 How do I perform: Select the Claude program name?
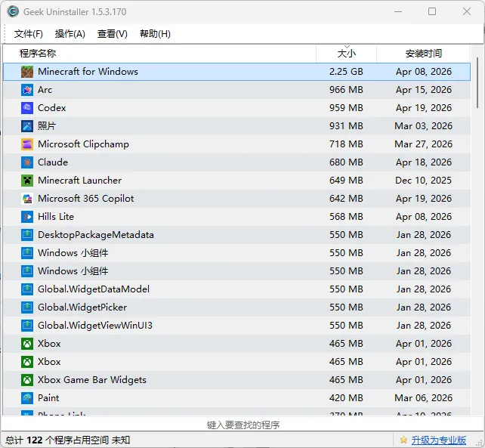coord(53,162)
